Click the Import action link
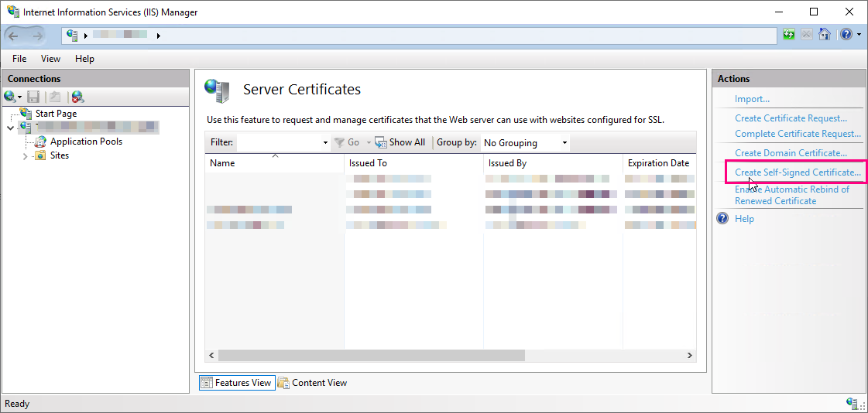 pyautogui.click(x=752, y=99)
